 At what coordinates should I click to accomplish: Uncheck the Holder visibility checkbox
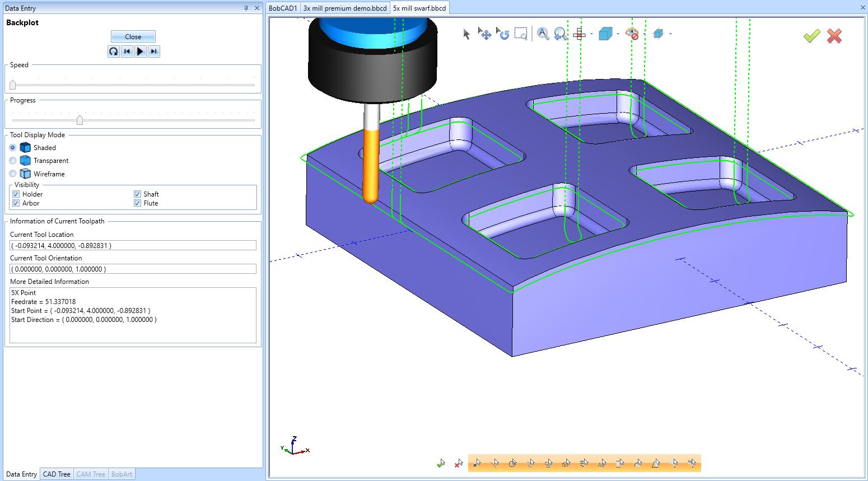click(16, 194)
